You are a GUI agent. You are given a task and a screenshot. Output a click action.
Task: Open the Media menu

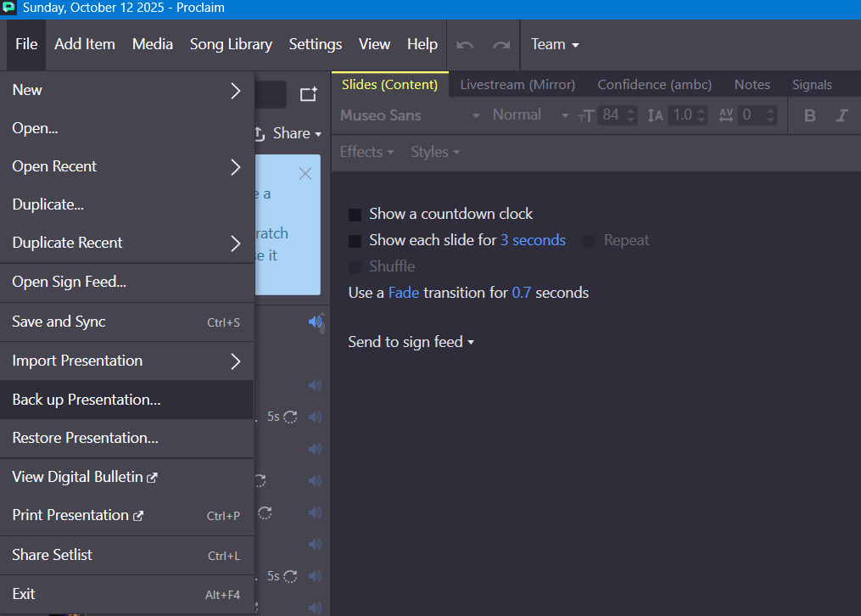pyautogui.click(x=153, y=44)
